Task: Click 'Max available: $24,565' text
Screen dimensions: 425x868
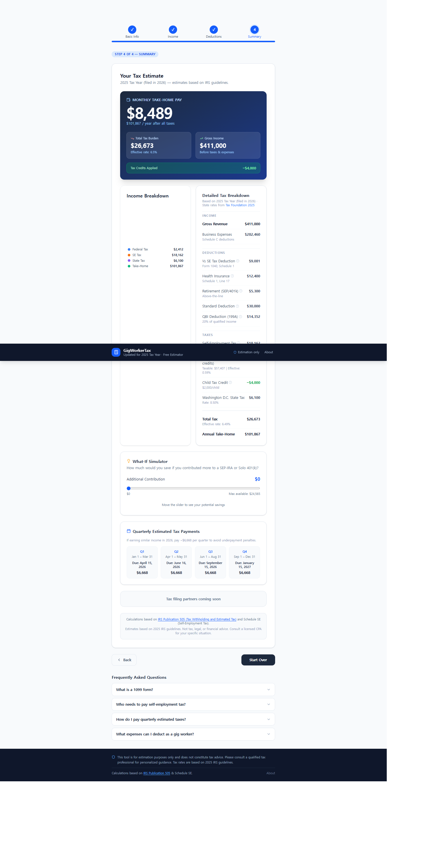Action: (244, 494)
